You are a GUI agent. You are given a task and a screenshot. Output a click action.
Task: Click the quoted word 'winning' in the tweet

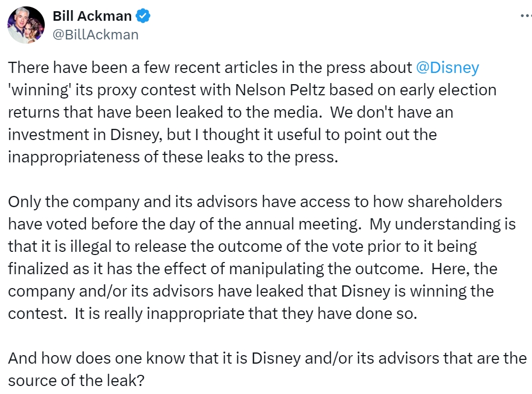click(43, 89)
